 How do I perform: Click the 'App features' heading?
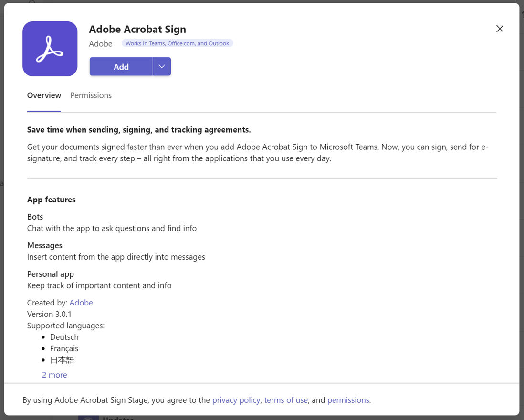tap(52, 199)
